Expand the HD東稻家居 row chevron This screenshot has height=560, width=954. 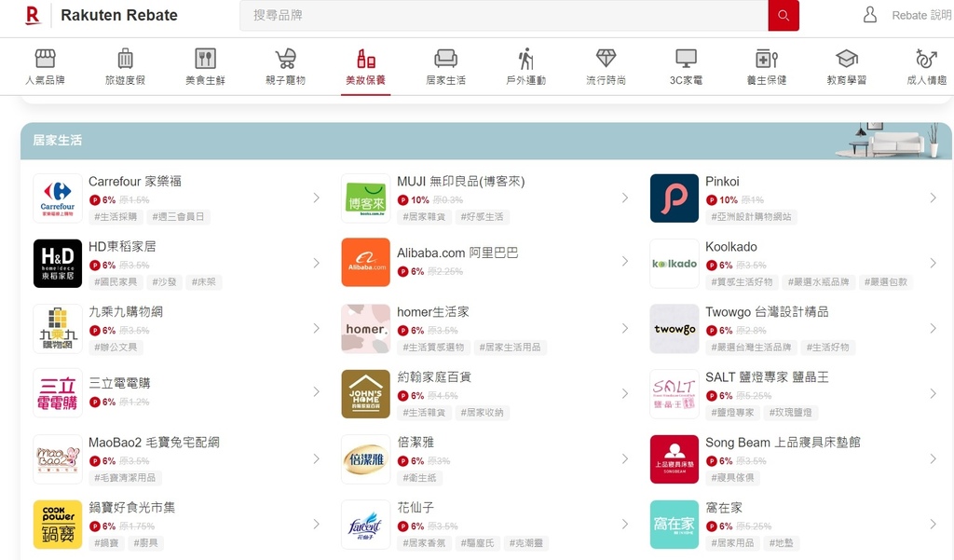pyautogui.click(x=317, y=263)
